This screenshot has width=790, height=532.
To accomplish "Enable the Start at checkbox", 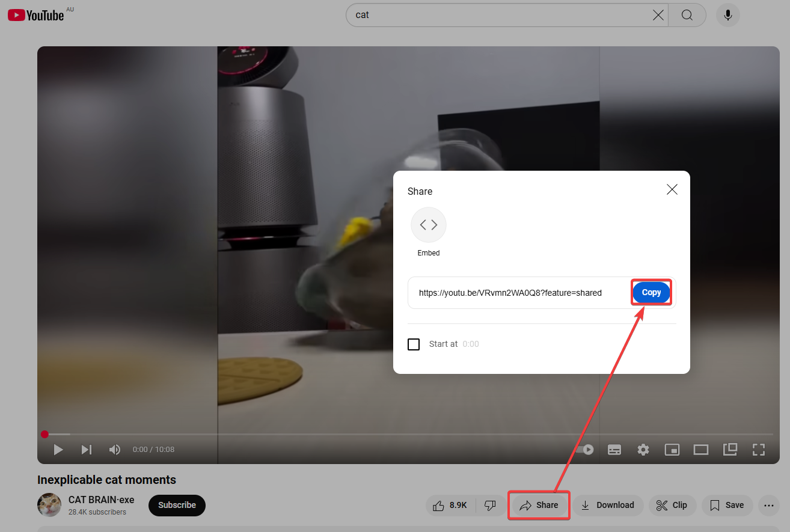I will coord(414,344).
